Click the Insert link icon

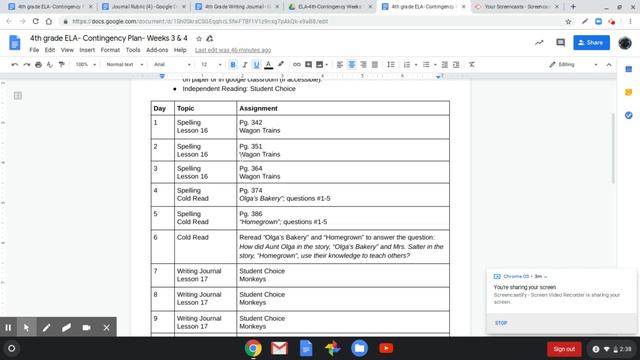pos(297,64)
